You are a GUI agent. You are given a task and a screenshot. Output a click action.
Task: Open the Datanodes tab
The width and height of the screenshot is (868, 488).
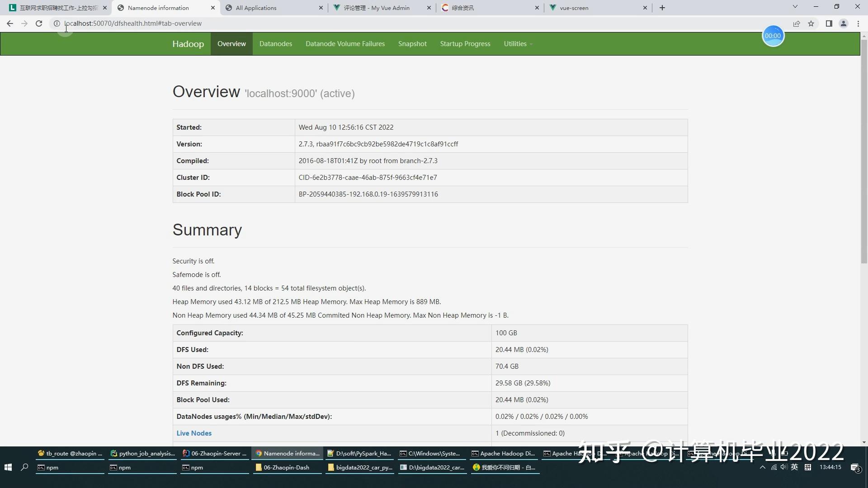click(275, 44)
